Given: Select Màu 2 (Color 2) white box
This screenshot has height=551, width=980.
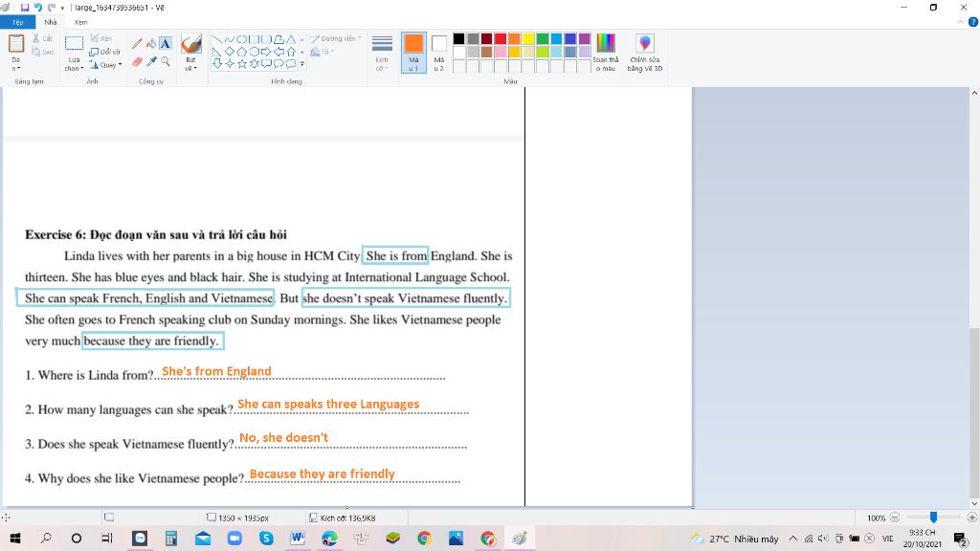Looking at the screenshot, I should [x=439, y=53].
